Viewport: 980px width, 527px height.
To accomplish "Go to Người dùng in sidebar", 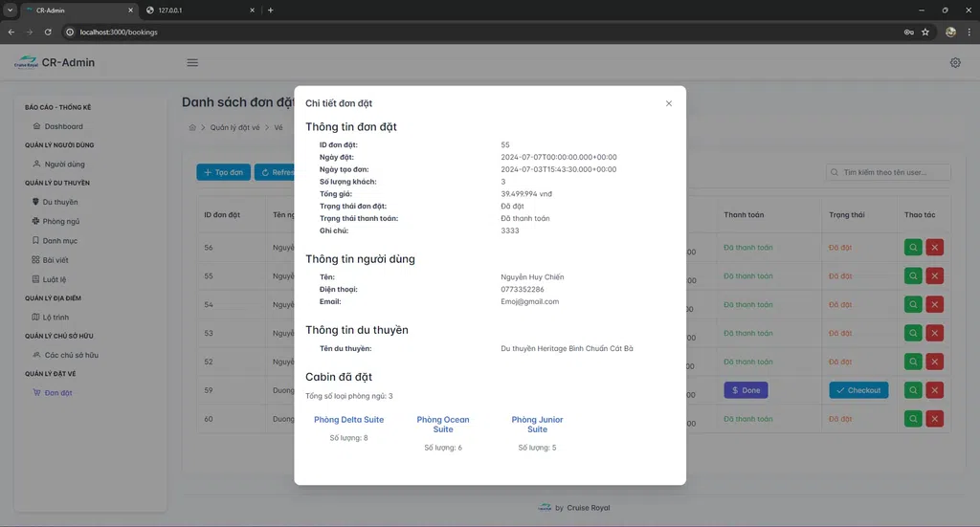I will (x=64, y=165).
